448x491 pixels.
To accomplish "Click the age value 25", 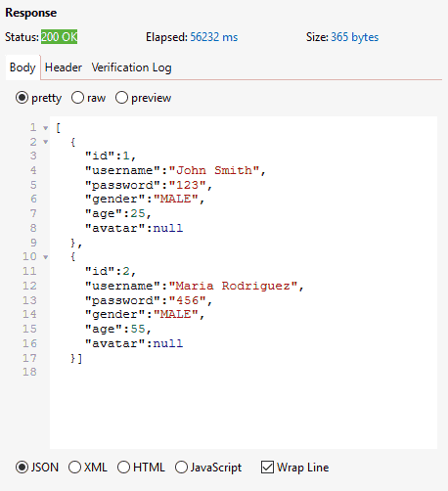I will (x=138, y=213).
